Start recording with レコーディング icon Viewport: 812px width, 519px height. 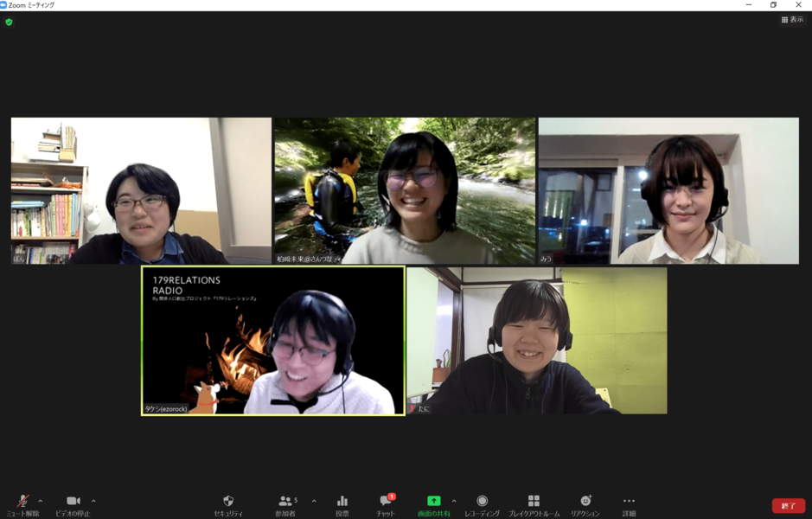482,503
